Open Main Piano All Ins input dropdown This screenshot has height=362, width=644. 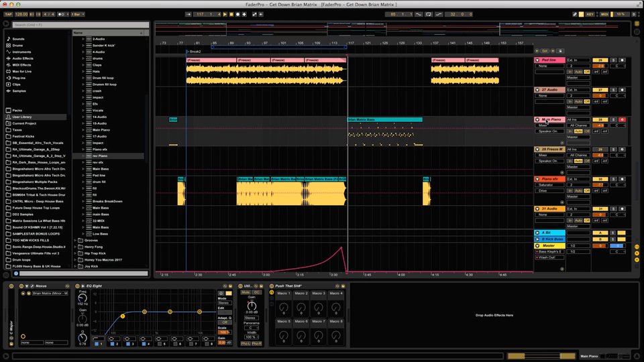578,120
